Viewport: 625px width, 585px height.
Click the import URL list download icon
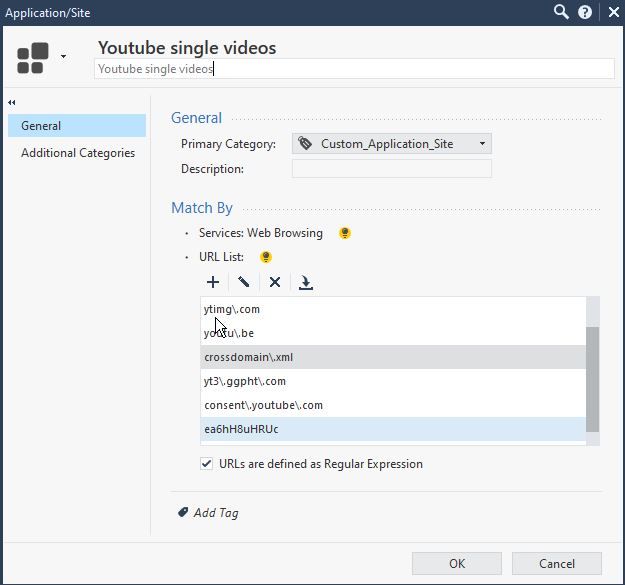[306, 283]
